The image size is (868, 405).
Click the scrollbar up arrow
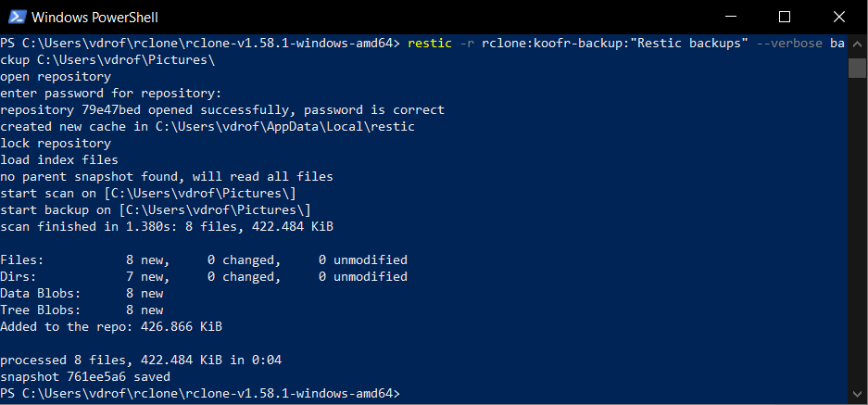tap(858, 45)
